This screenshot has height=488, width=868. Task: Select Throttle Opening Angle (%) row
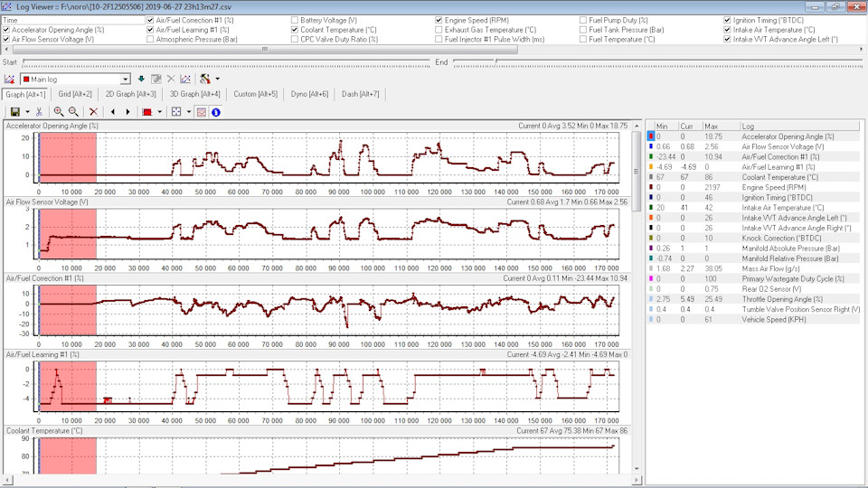(753, 299)
